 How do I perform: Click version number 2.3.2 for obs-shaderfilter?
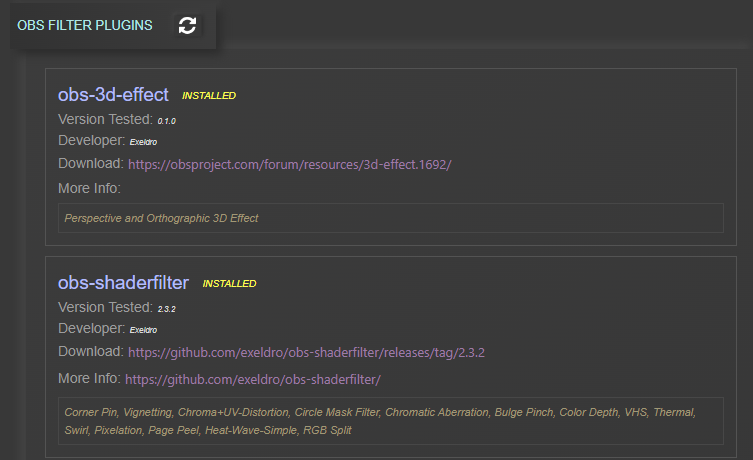[166, 308]
